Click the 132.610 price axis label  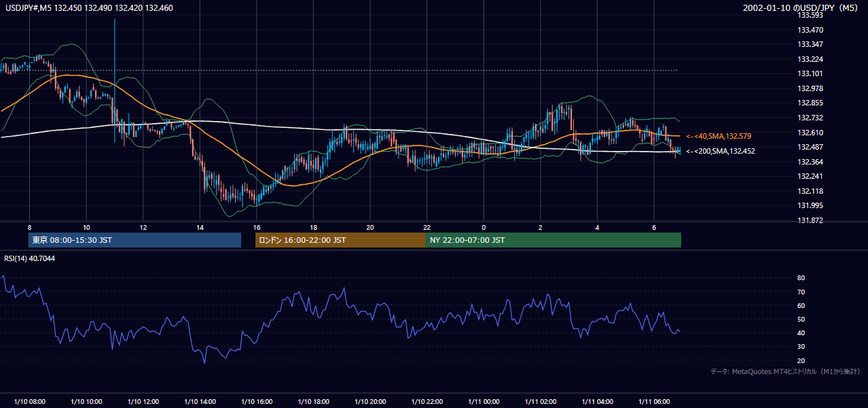click(810, 133)
